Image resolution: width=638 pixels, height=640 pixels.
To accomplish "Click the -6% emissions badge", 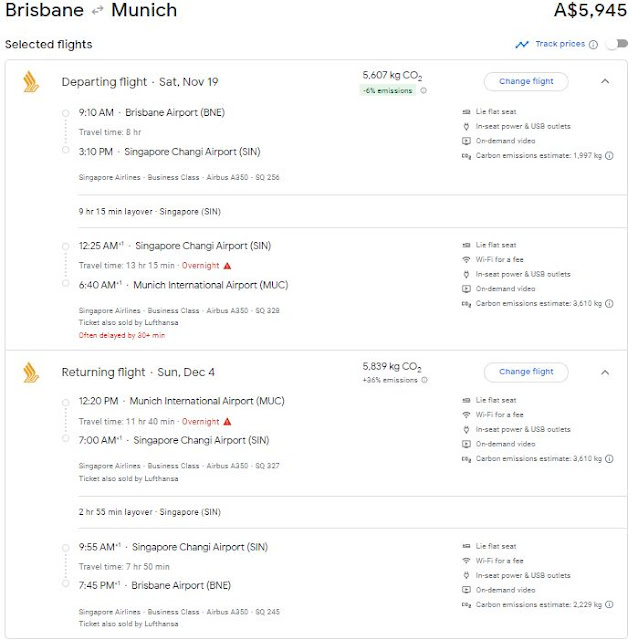I will pyautogui.click(x=388, y=91).
